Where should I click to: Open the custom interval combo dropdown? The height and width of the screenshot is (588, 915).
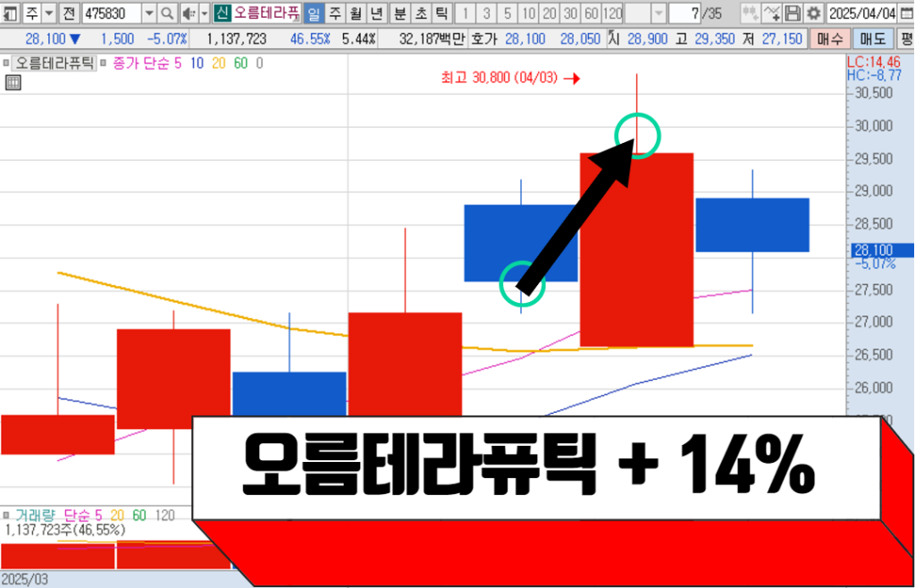point(659,13)
